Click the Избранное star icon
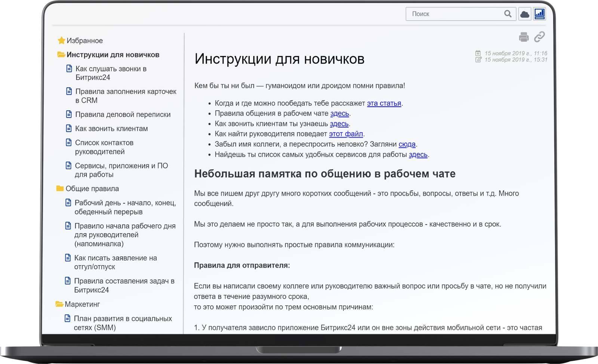The height and width of the screenshot is (364, 598). (61, 40)
